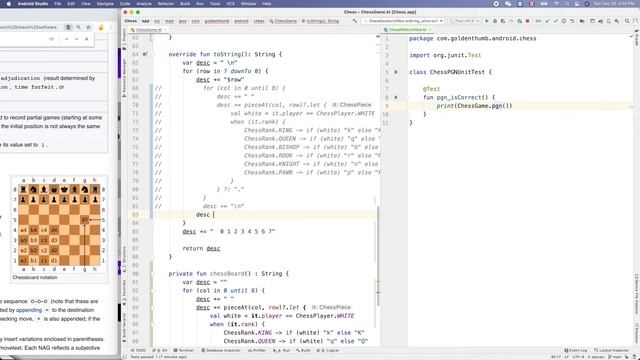The width and height of the screenshot is (640, 360).
Task: Open the Apple menu
Action: 8,4
